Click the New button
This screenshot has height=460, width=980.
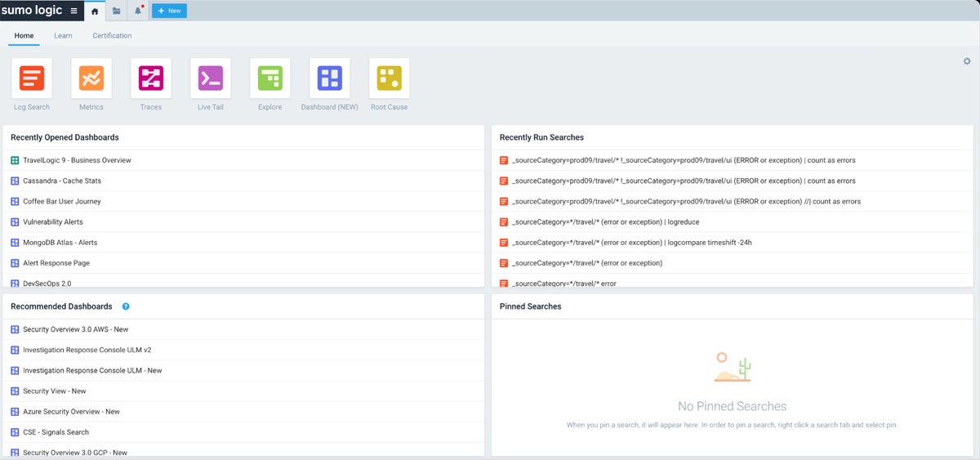[169, 11]
